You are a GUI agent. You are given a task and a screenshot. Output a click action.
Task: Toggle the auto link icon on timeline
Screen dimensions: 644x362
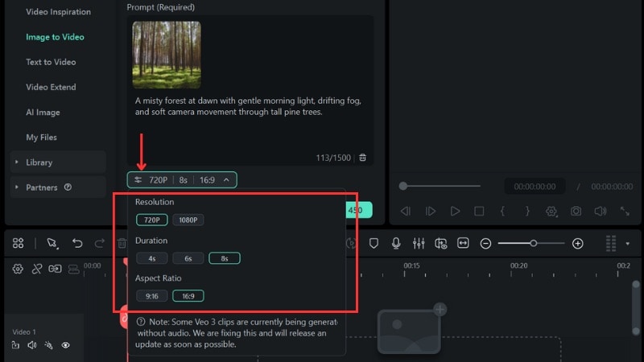tap(36, 269)
